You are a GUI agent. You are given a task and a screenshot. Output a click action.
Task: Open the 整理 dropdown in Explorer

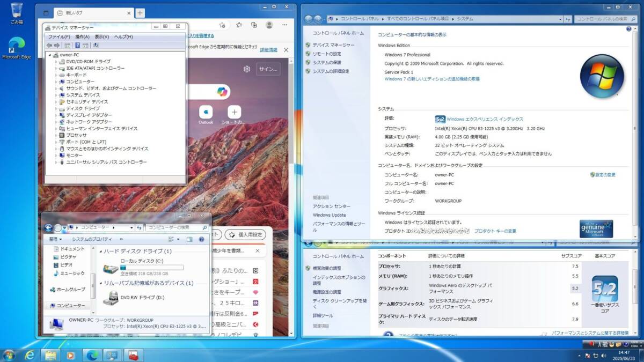coord(54,239)
